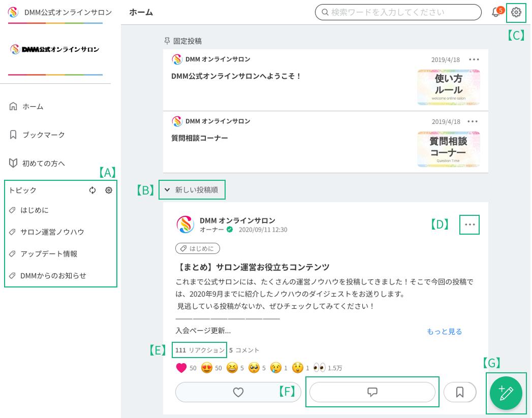The width and height of the screenshot is (532, 418).
Task: Click the pleading face reaction emoji
Action: (x=254, y=368)
